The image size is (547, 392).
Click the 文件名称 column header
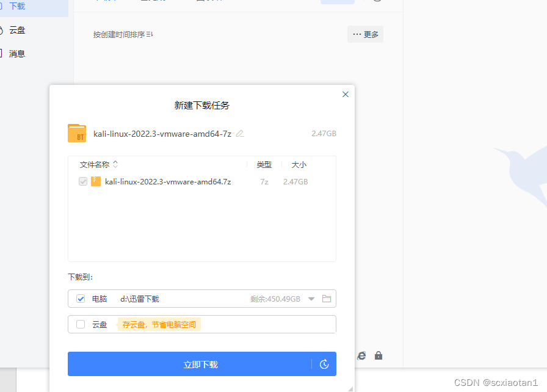point(95,165)
